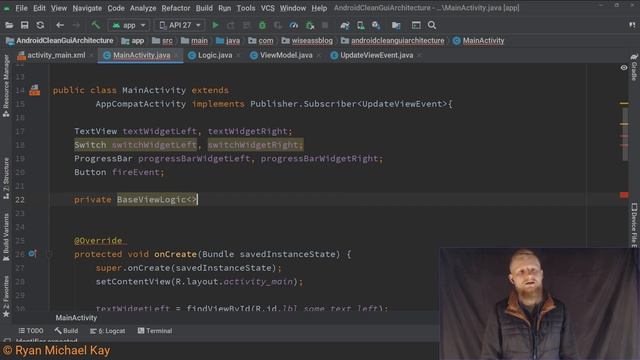Open the app run configuration dropdown
Image resolution: width=640 pixels, height=360 pixels.
click(x=129, y=25)
